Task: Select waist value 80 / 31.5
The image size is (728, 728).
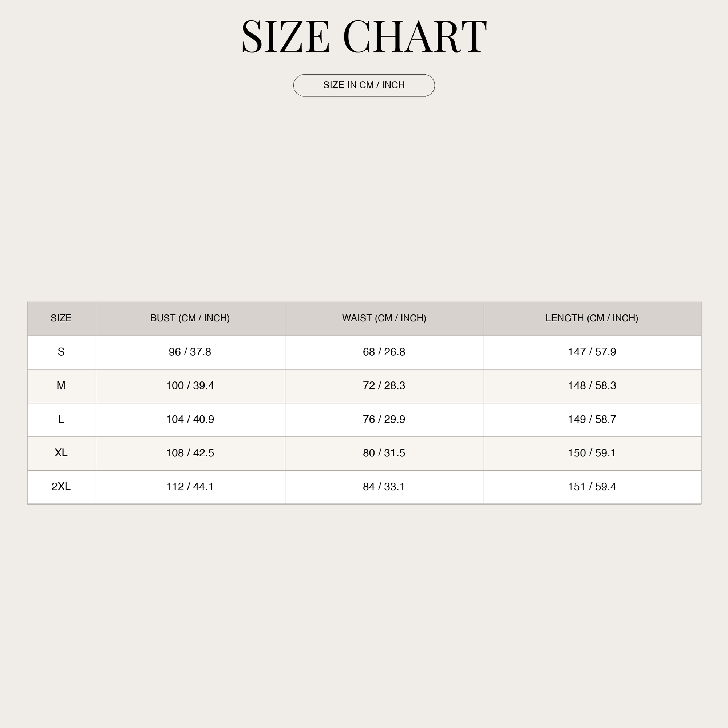Action: click(384, 453)
